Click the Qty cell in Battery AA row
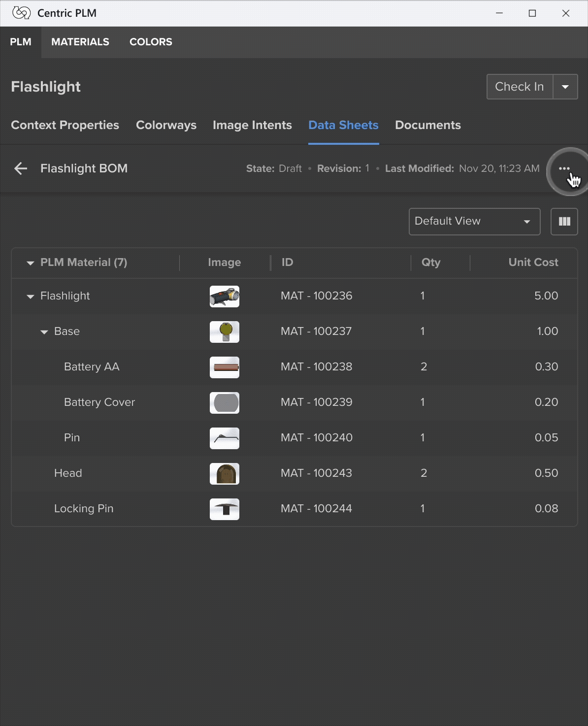Image resolution: width=588 pixels, height=726 pixels. click(x=424, y=367)
